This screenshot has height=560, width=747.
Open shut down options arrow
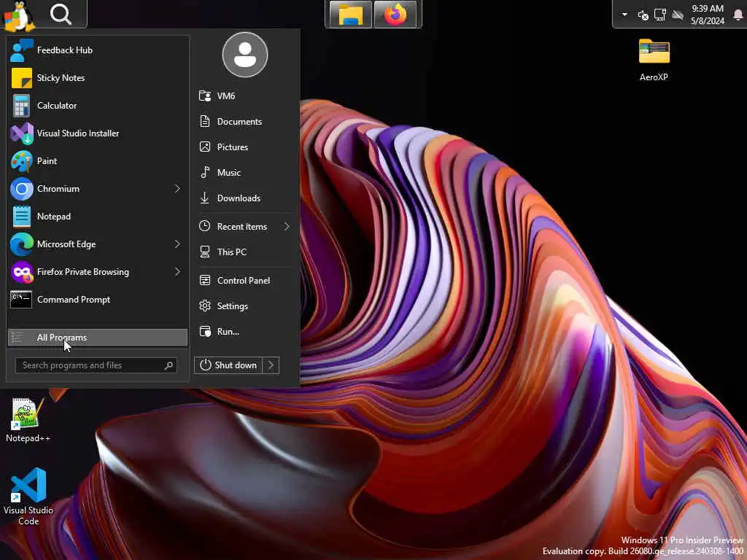(x=271, y=365)
